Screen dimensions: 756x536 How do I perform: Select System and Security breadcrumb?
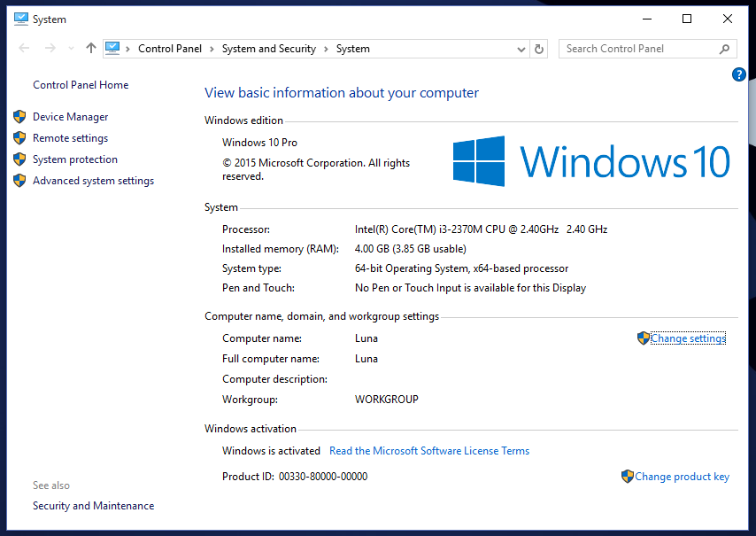tap(268, 49)
